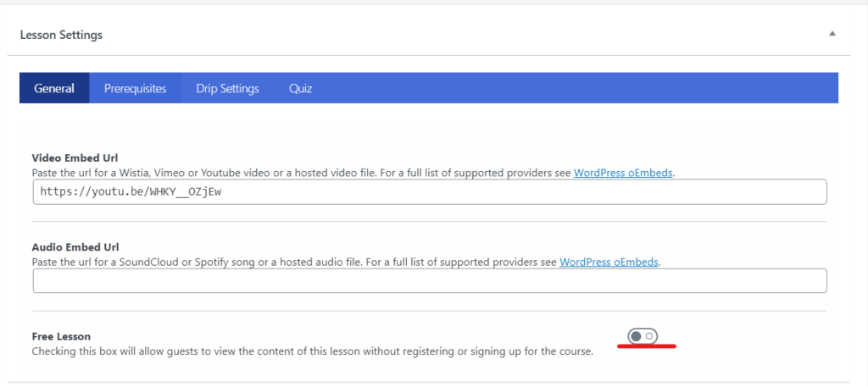
Task: Click the Free Lesson label text
Action: (61, 336)
